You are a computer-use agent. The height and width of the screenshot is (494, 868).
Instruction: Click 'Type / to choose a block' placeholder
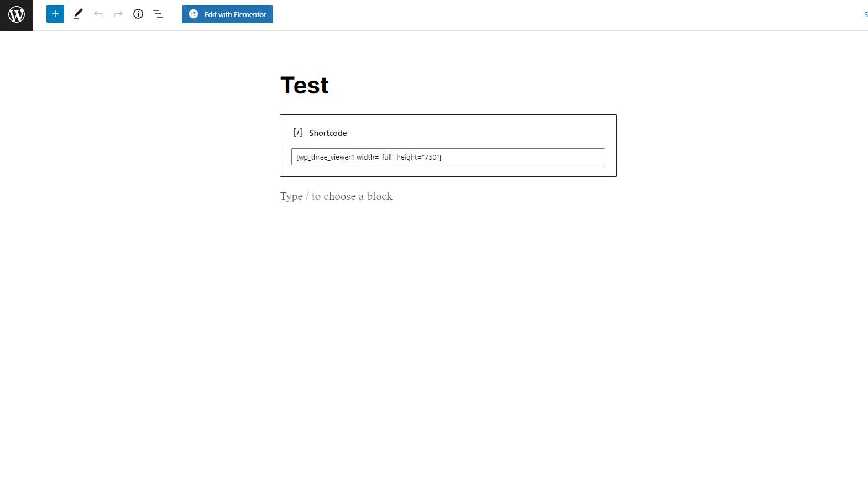336,197
